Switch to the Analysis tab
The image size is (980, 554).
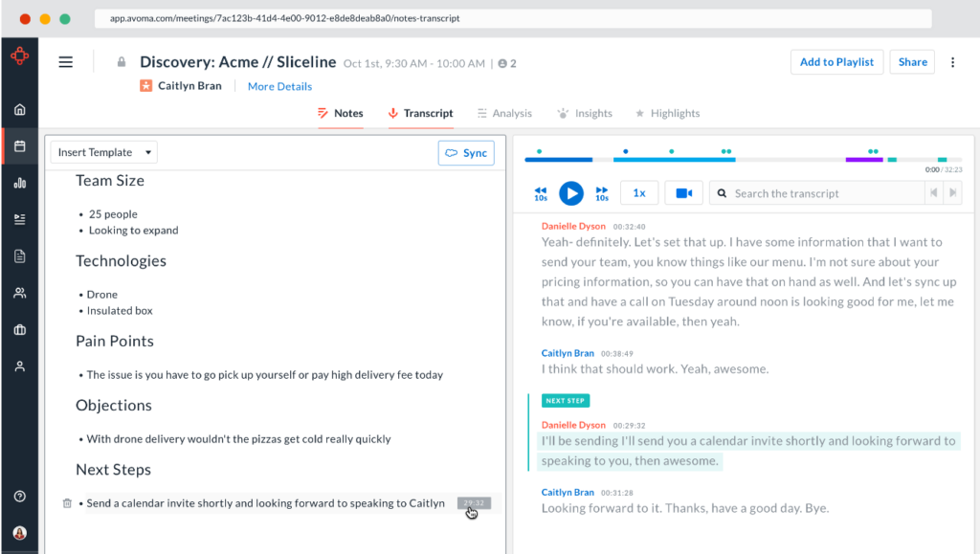coord(504,113)
